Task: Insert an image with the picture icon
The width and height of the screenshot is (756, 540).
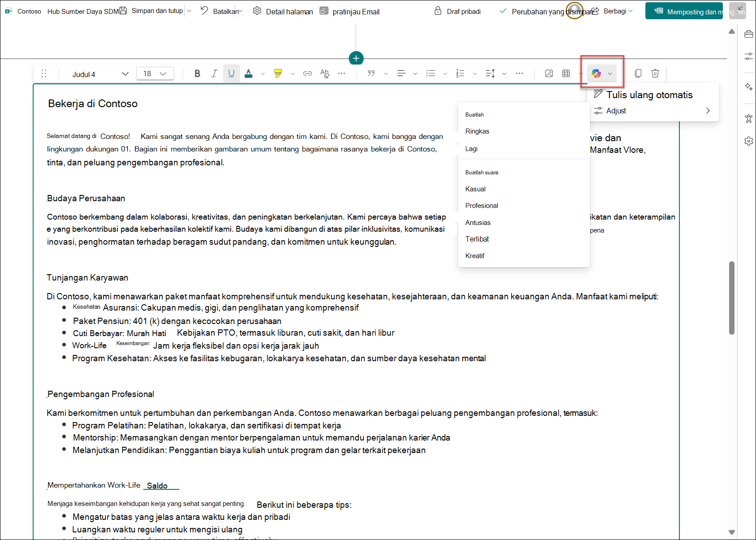Action: (x=549, y=73)
